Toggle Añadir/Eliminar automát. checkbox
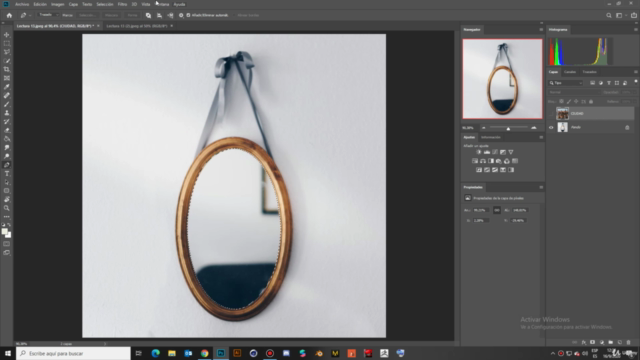Image resolution: width=640 pixels, height=360 pixels. 188,15
